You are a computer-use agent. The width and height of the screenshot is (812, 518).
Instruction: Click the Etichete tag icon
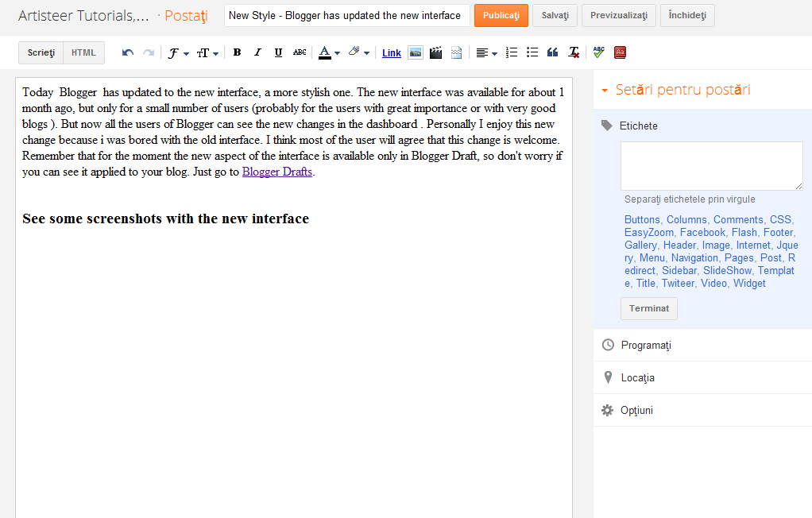[606, 126]
